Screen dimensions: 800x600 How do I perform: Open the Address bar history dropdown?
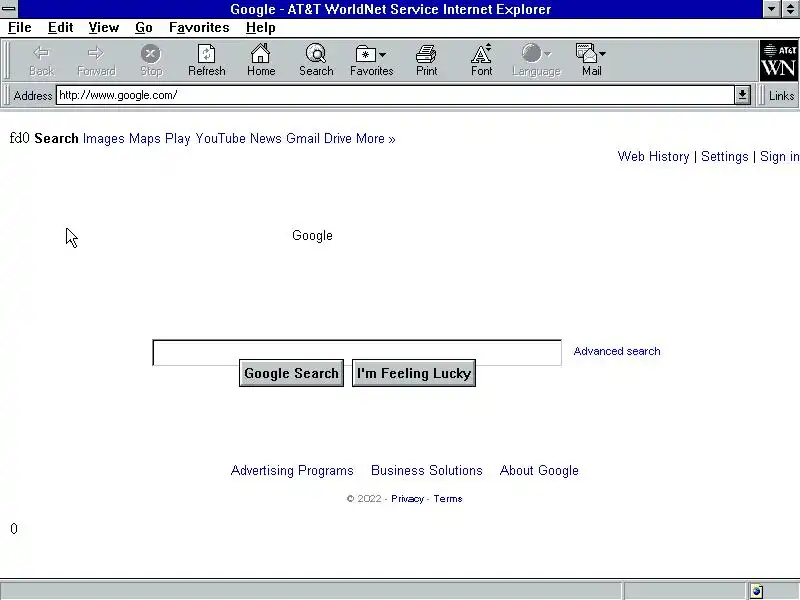click(x=742, y=95)
